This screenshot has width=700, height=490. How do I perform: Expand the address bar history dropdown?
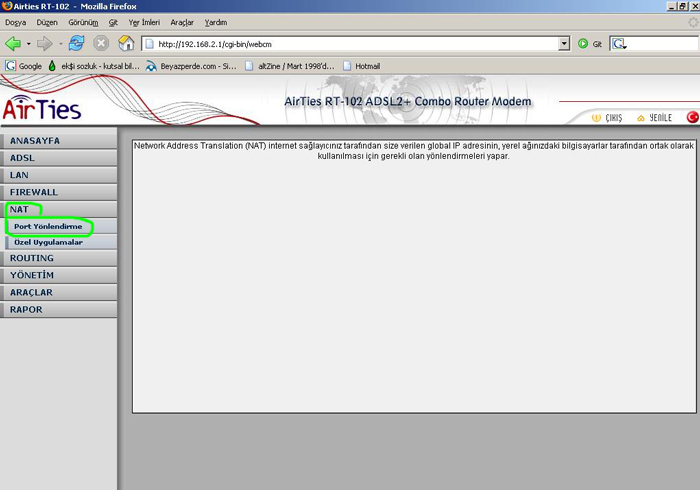point(564,44)
